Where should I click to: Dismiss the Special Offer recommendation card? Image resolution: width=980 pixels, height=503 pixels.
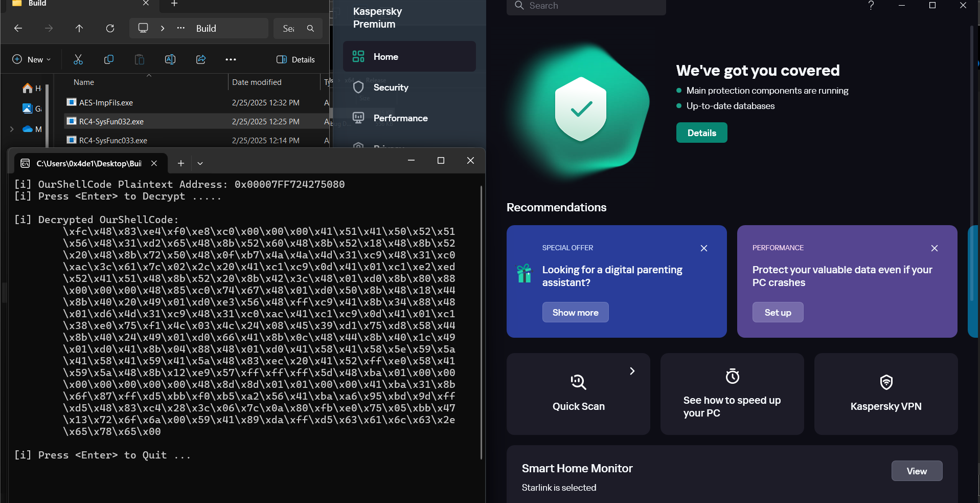tap(704, 248)
